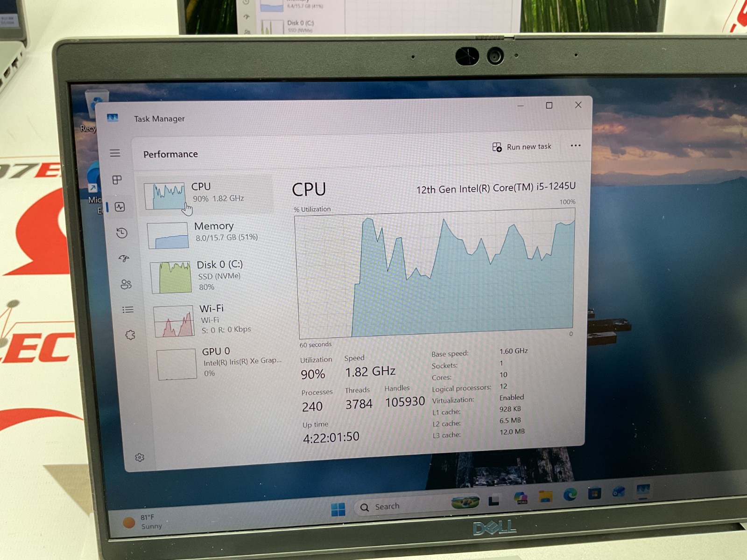The image size is (747, 560).
Task: Click the Wi-Fi red graph thumbnail
Action: coord(174,321)
